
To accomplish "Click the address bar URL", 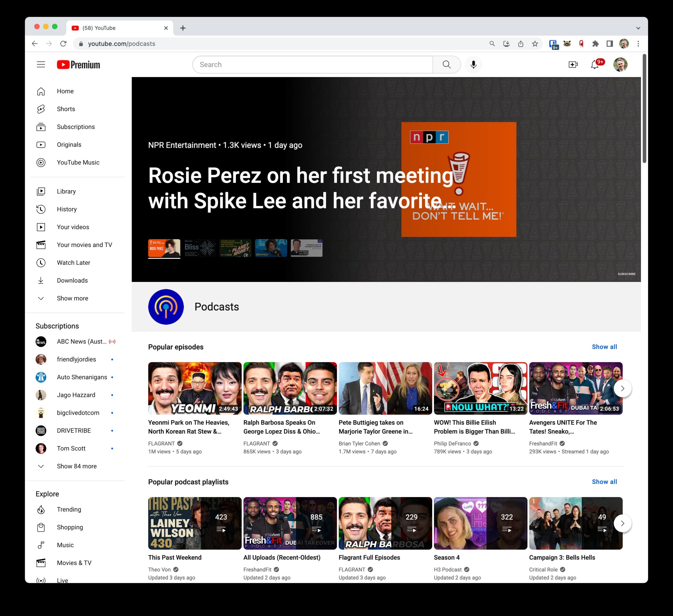I will pyautogui.click(x=121, y=44).
